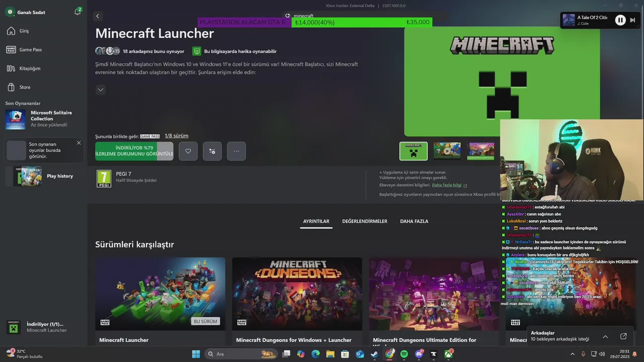
Task: Add game to wishlist with heart icon
Action: tap(188, 151)
